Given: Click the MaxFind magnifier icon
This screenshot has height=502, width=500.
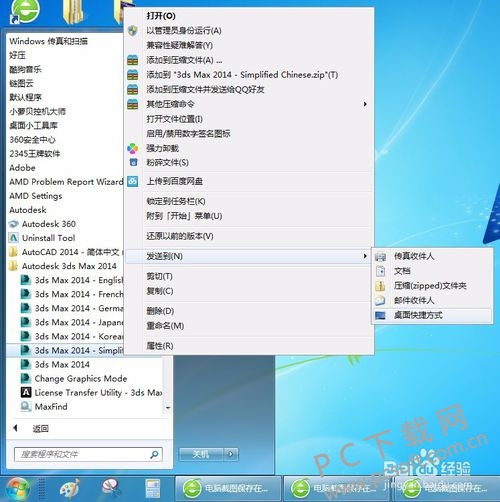Looking at the screenshot, I should click(x=26, y=406).
